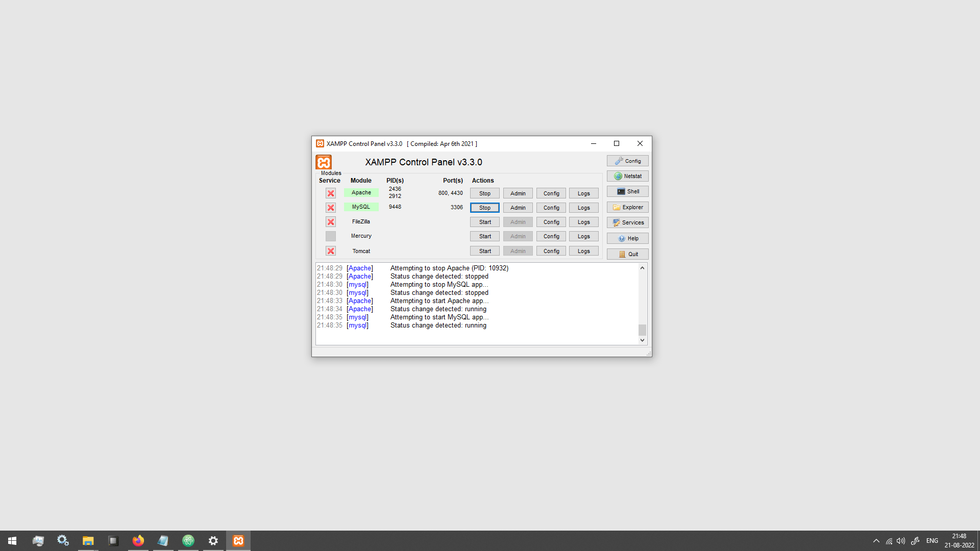This screenshot has height=551, width=980.
Task: Click the MySQL module label
Action: click(361, 207)
